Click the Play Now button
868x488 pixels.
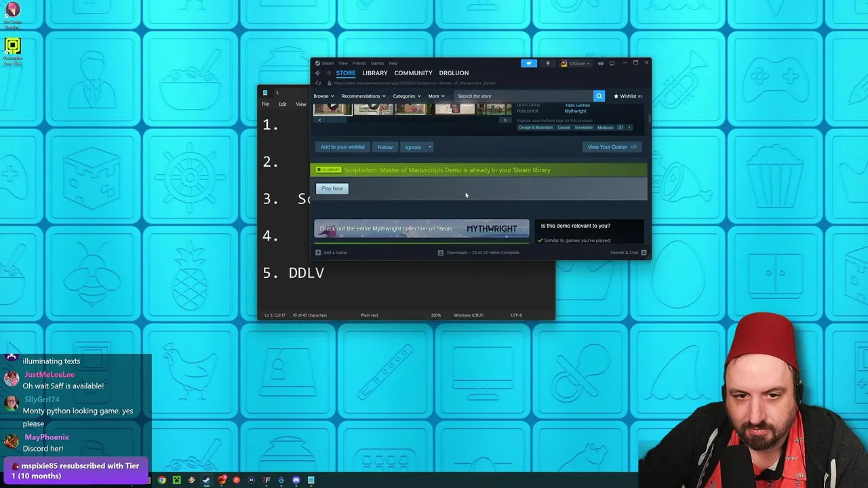click(x=332, y=188)
